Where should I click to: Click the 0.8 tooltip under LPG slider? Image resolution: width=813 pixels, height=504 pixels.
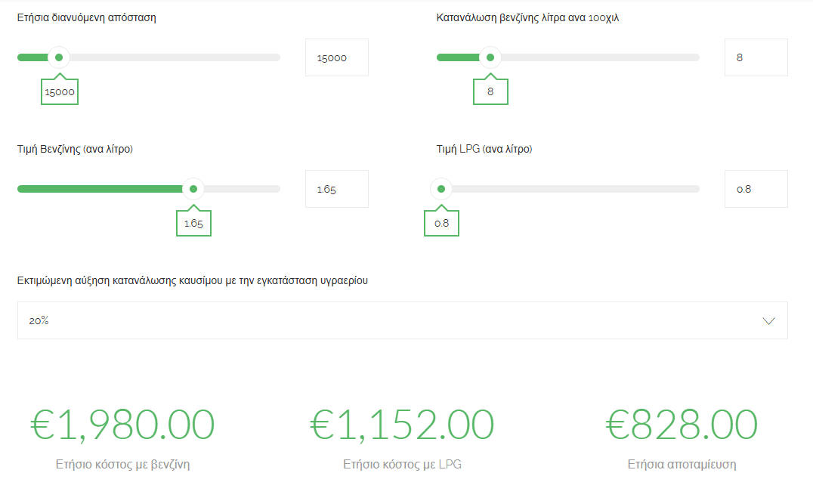point(441,224)
